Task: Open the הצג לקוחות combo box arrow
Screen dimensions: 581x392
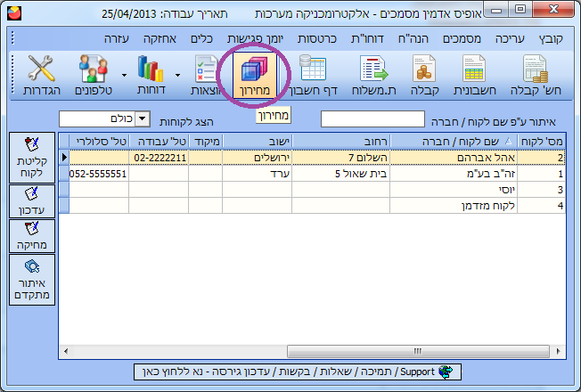Action: pos(143,118)
